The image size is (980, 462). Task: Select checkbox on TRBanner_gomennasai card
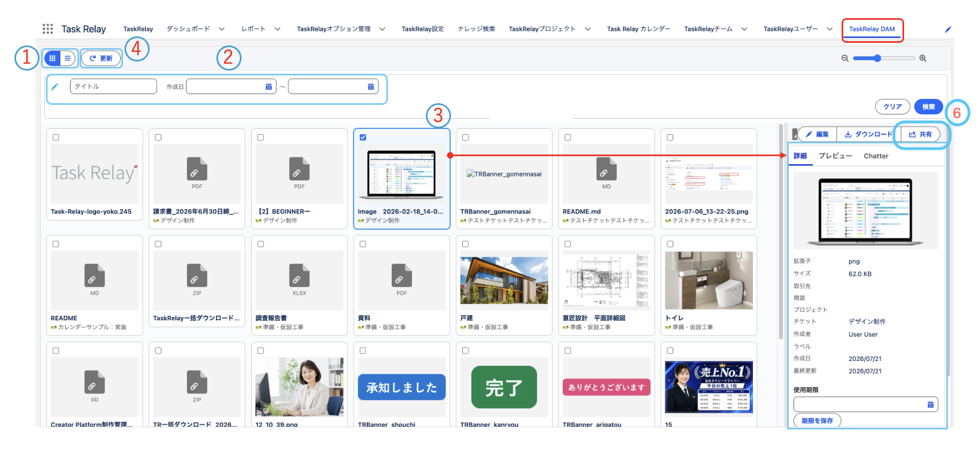[465, 137]
